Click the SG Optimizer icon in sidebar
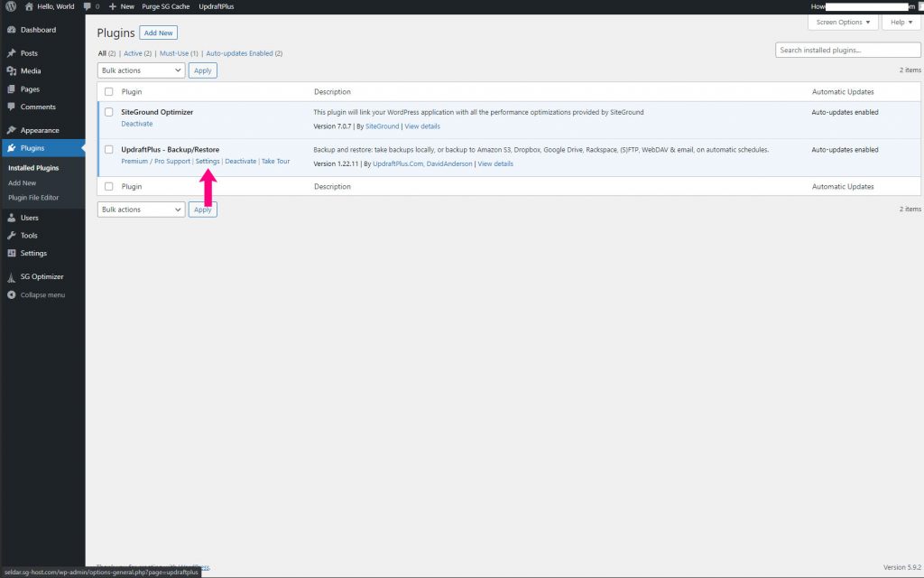Image resolution: width=924 pixels, height=578 pixels. [11, 276]
